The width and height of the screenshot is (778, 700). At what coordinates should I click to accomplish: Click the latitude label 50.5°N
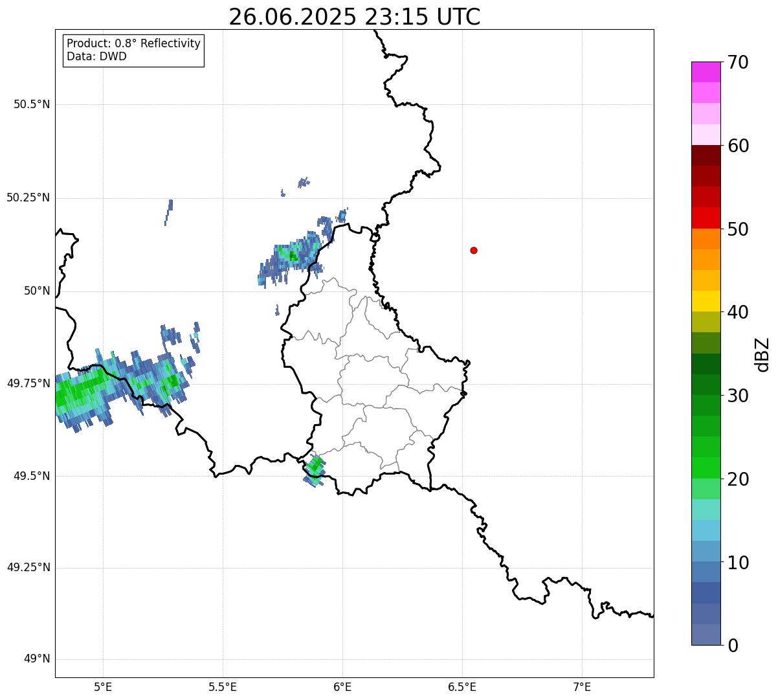click(32, 105)
